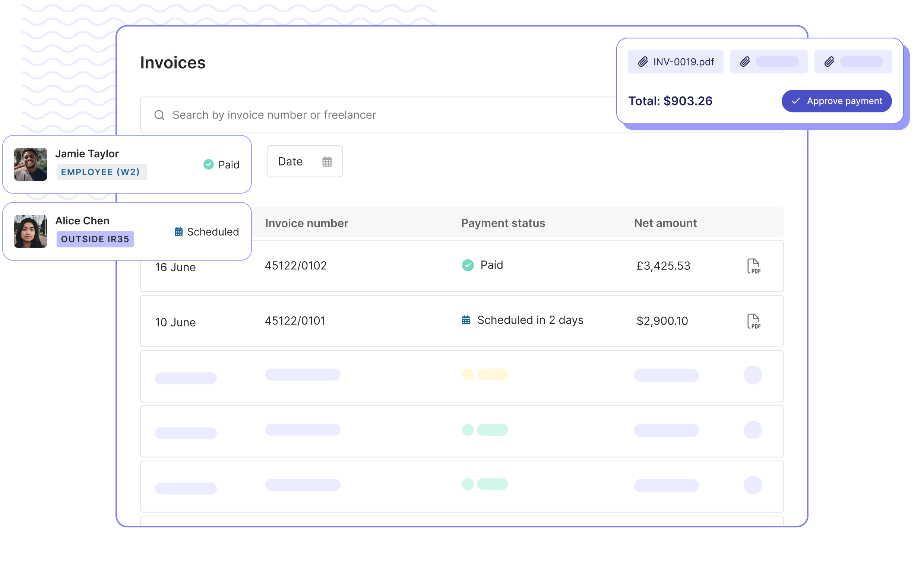Click the OUTSIDE IR35 tag

pos(95,239)
